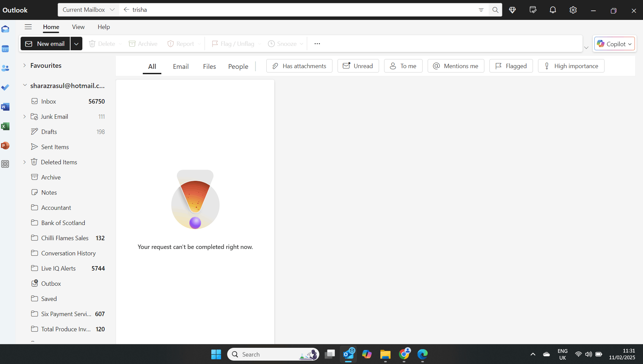643x364 pixels.
Task: Open search filters icon in search bar
Action: pos(481,10)
